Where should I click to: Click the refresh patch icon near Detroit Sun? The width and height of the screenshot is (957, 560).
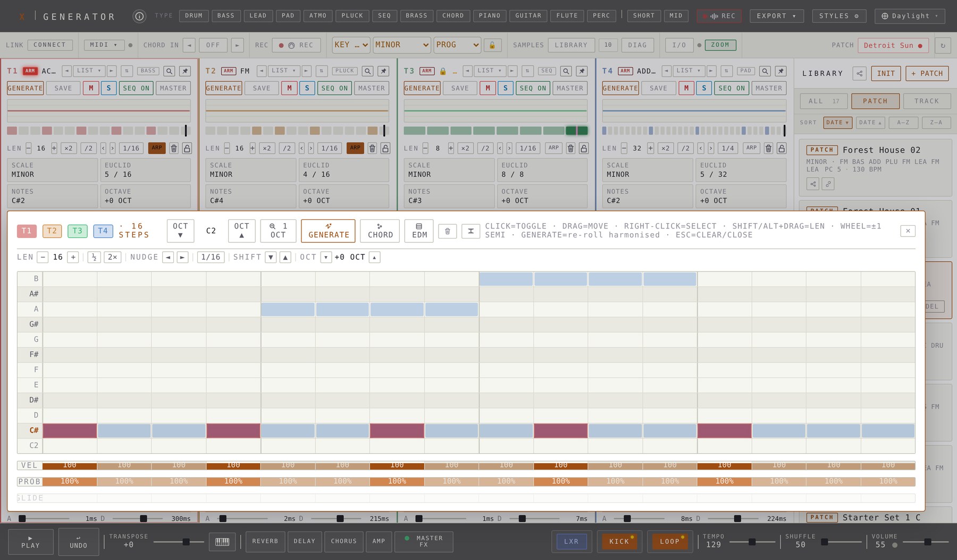point(943,46)
